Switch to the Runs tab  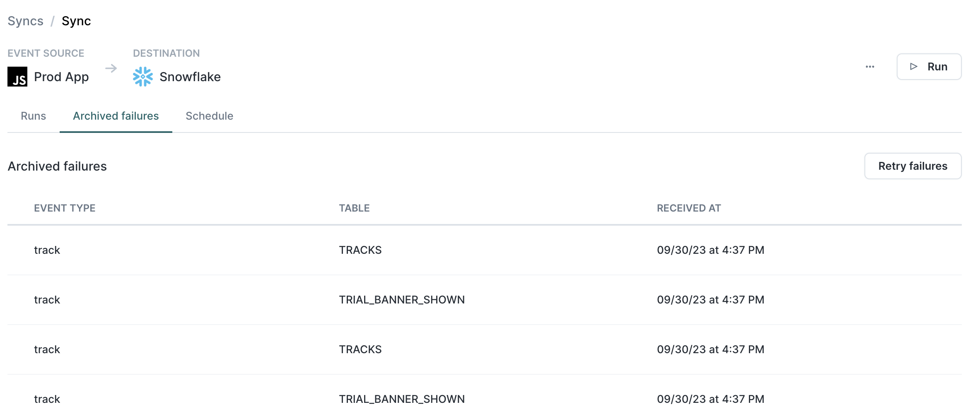(34, 116)
